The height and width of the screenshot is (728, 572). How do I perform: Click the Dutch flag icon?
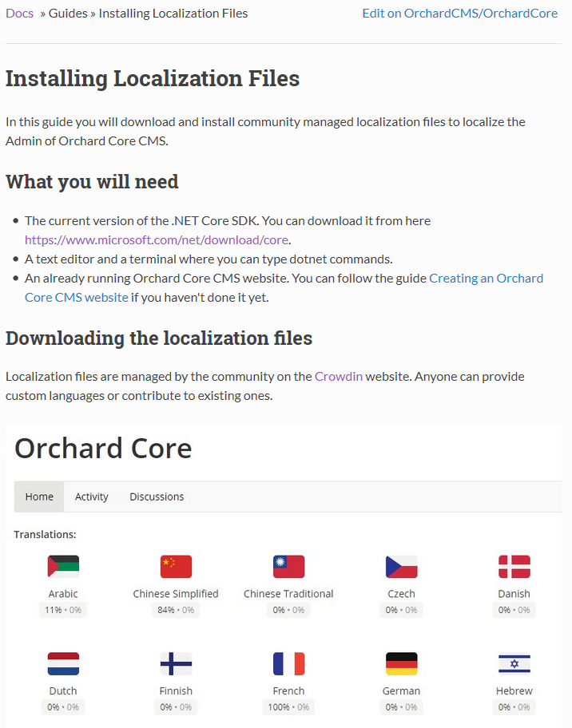tap(63, 663)
